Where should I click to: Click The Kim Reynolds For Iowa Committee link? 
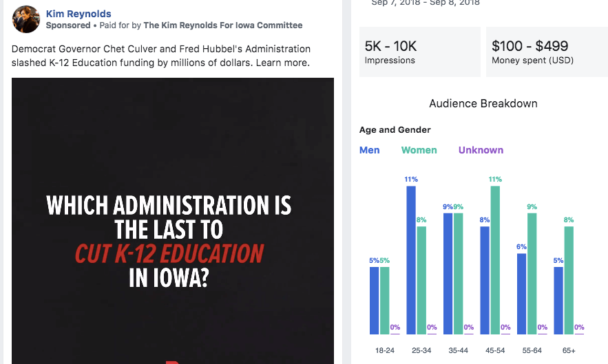tap(222, 25)
